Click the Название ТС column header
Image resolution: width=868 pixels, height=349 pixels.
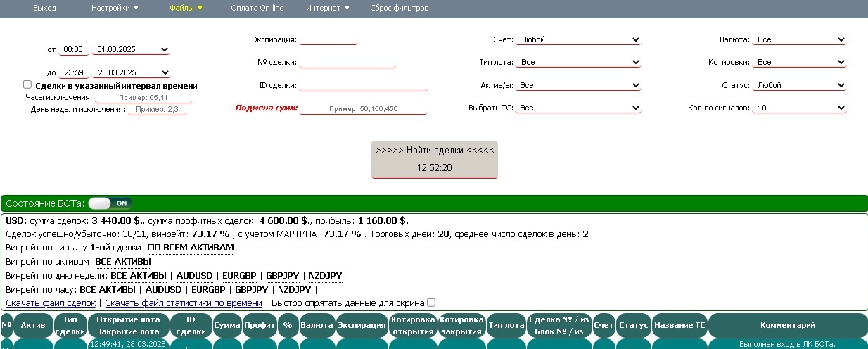(x=679, y=325)
